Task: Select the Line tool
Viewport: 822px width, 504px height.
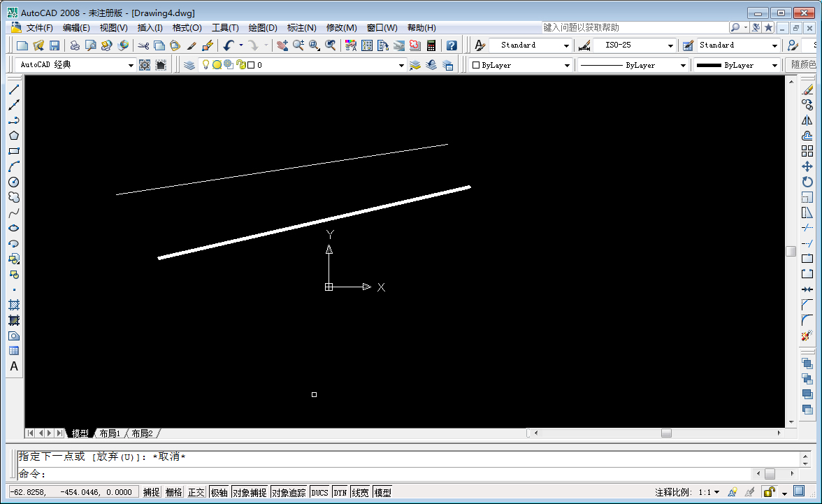Action: coord(14,89)
